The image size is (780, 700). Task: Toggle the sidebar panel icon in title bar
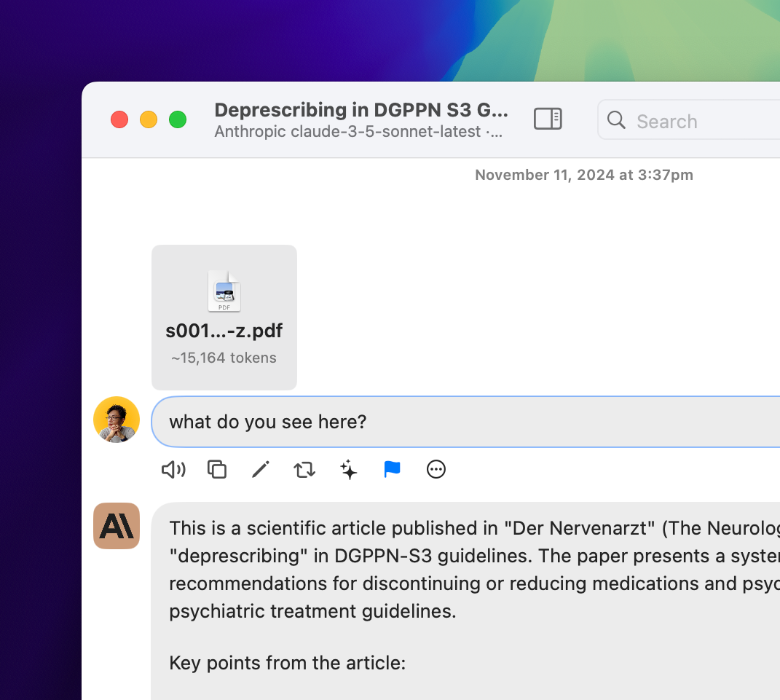pyautogui.click(x=548, y=119)
